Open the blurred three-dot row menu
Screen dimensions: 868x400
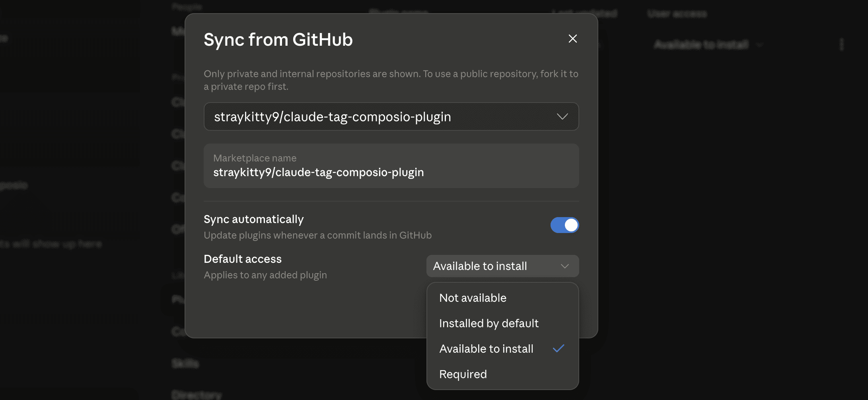841,45
